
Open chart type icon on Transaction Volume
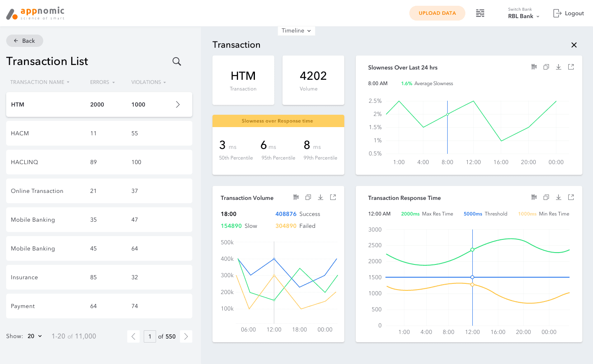pyautogui.click(x=296, y=197)
